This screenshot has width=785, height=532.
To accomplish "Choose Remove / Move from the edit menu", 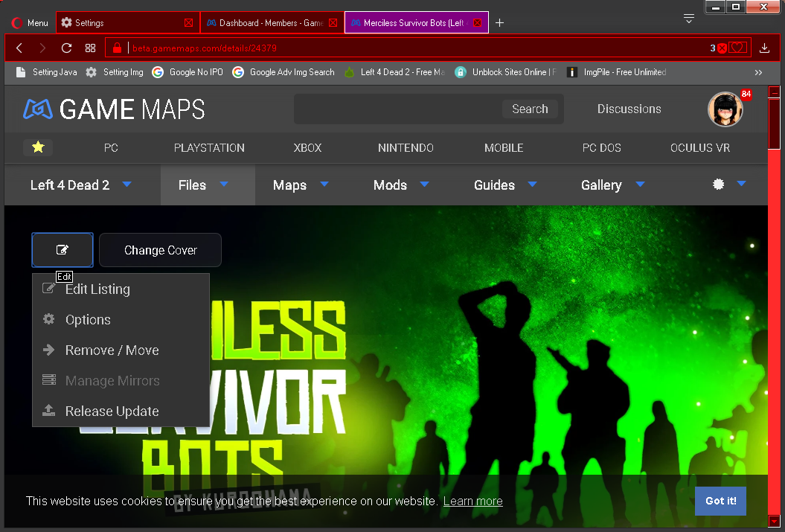I will pos(112,350).
